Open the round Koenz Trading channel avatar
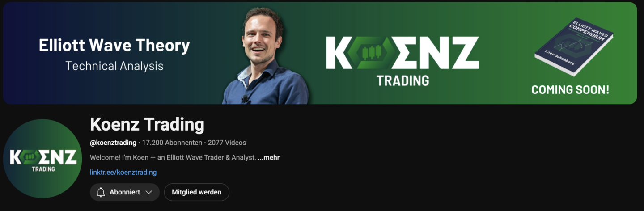The width and height of the screenshot is (644, 211). pyautogui.click(x=42, y=159)
